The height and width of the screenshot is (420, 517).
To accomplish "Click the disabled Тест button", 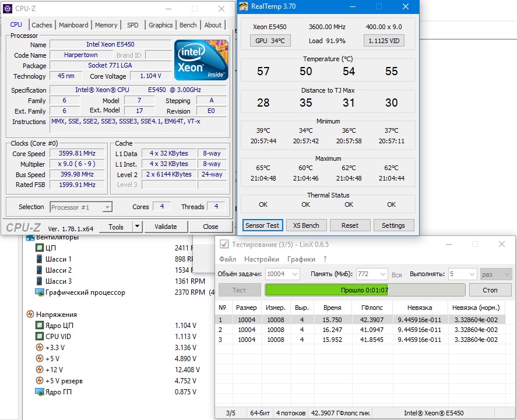I will [x=240, y=290].
